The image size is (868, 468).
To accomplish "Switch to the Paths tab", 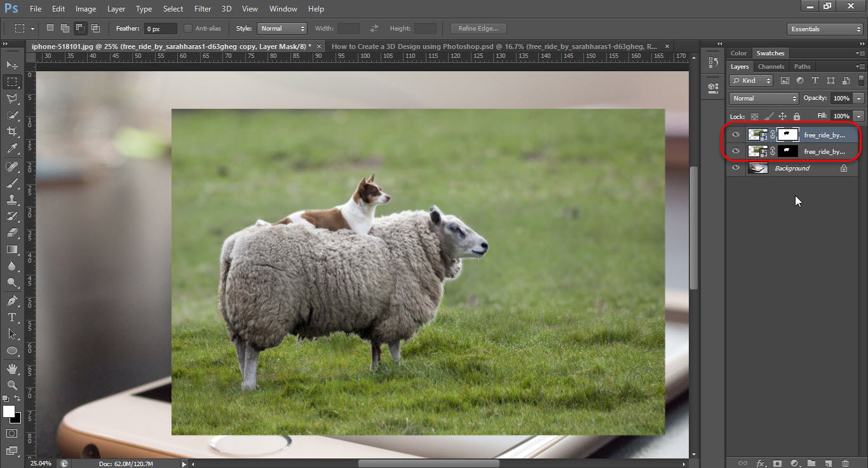I will pos(803,67).
